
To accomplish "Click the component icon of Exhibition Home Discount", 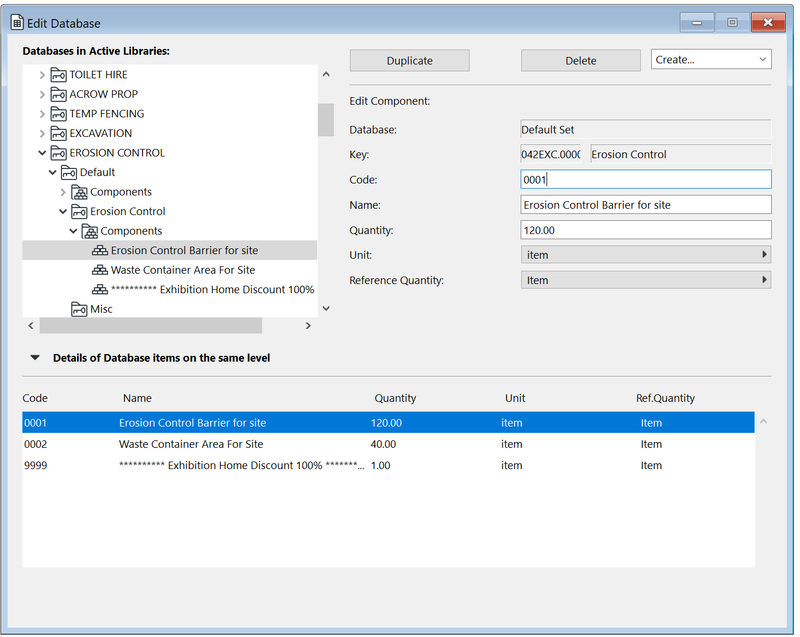I will pyautogui.click(x=100, y=289).
